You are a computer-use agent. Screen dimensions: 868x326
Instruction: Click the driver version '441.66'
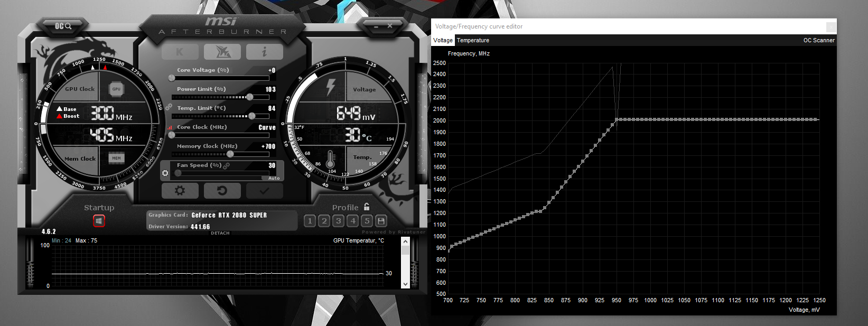tap(200, 227)
